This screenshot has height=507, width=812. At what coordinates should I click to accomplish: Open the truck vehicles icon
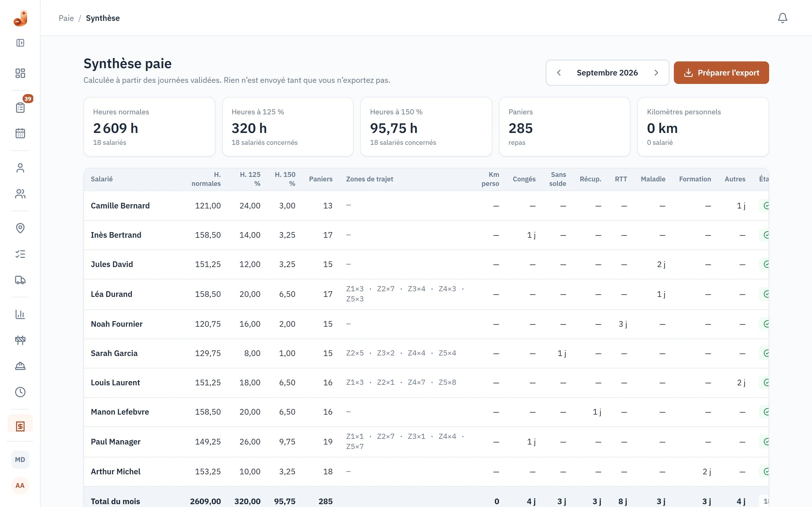(x=20, y=280)
